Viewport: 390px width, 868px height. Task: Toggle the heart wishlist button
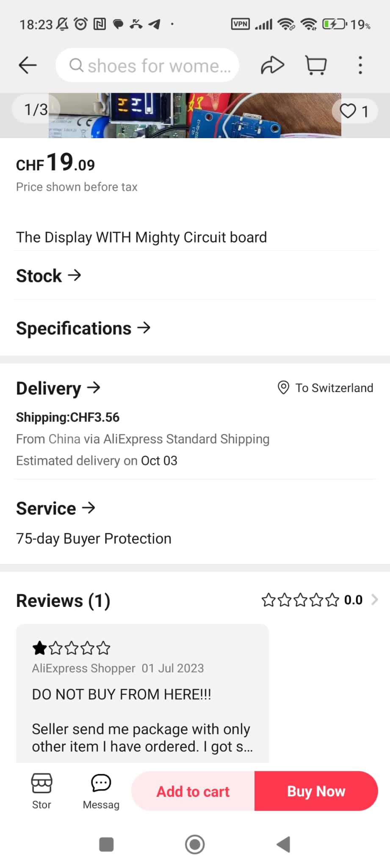coord(354,111)
